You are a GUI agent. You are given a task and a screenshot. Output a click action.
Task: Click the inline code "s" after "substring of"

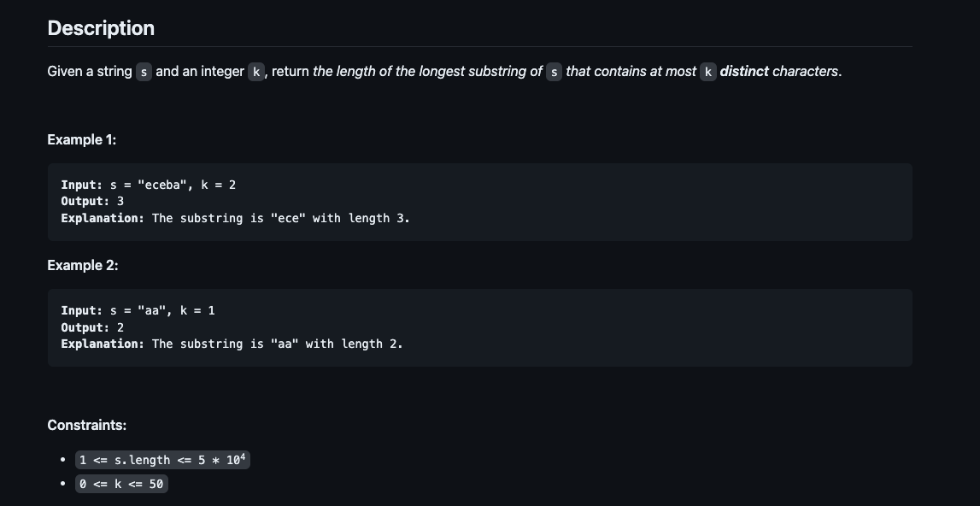click(x=554, y=72)
